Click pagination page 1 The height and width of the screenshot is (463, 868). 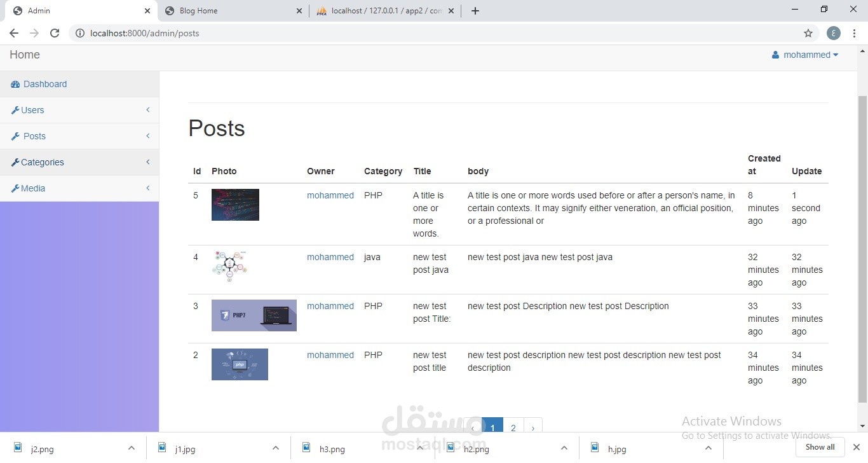pyautogui.click(x=492, y=425)
